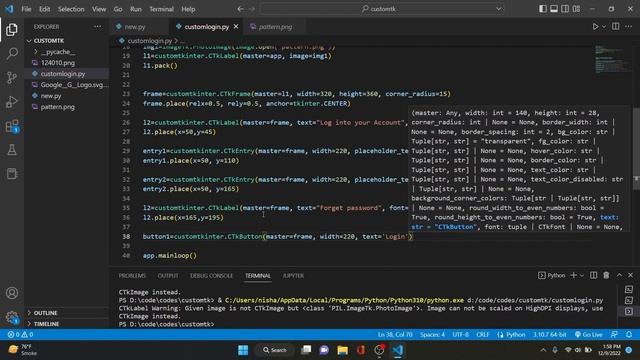Viewport: 640px width, 360px height.
Task: Open the Manage gear icon
Action: (12, 317)
